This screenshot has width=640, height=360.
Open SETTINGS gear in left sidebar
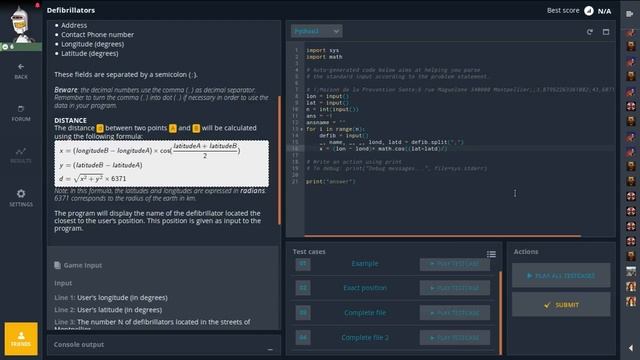[x=21, y=198]
